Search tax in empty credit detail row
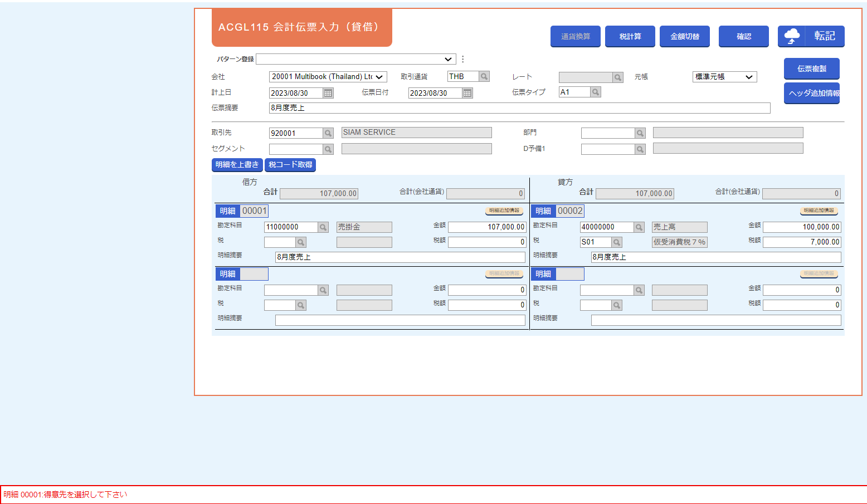 617,305
